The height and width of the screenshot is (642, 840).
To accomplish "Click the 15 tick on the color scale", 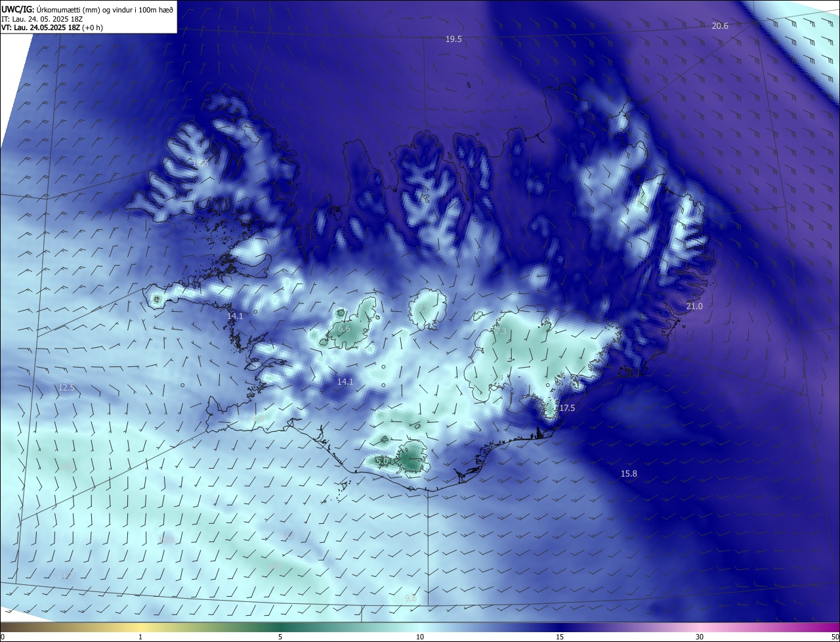I will pos(560,637).
